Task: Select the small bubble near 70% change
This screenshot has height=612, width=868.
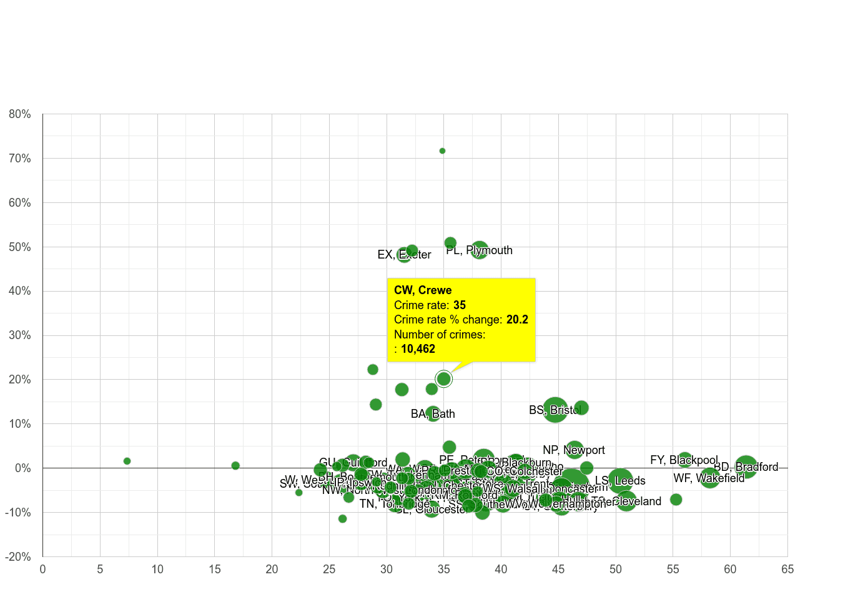Action: (442, 151)
